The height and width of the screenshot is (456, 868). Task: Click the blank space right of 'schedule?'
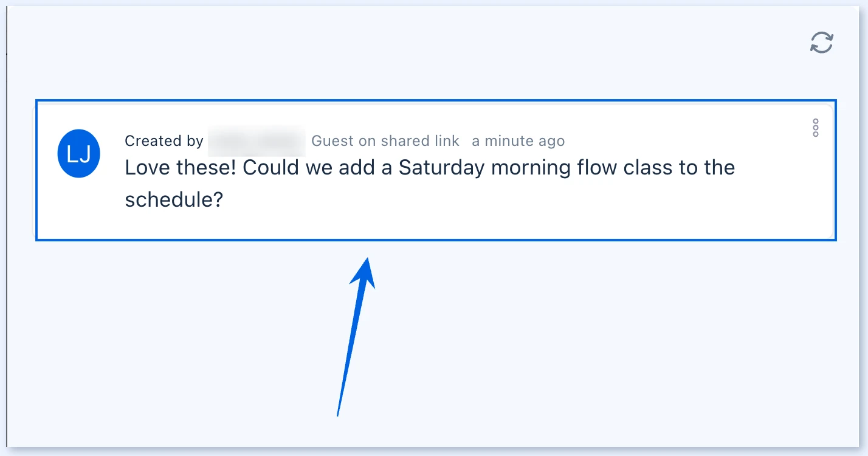[x=486, y=199]
